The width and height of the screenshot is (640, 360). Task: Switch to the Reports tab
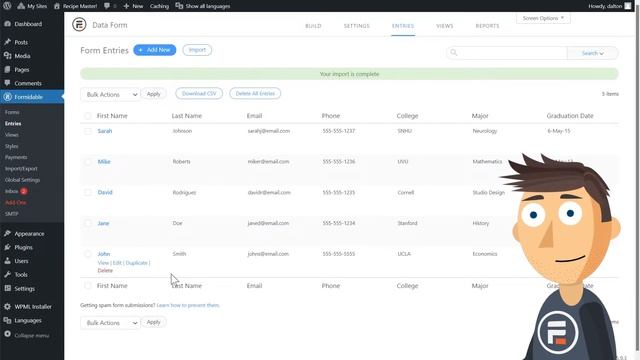click(x=487, y=26)
